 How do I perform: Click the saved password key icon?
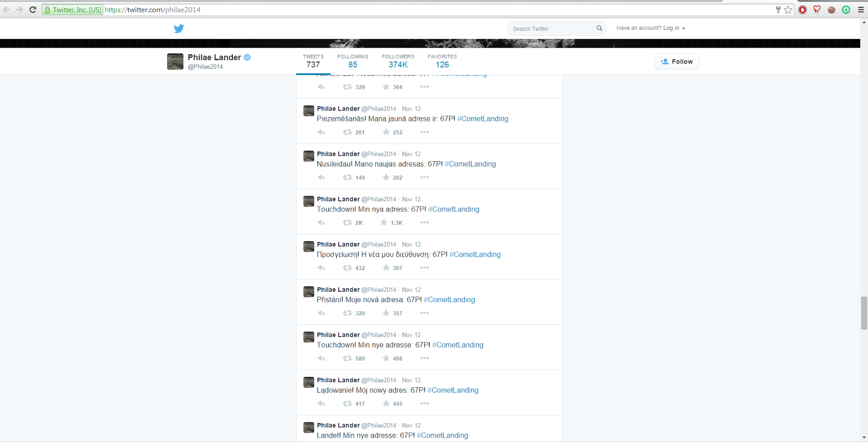[x=778, y=10]
